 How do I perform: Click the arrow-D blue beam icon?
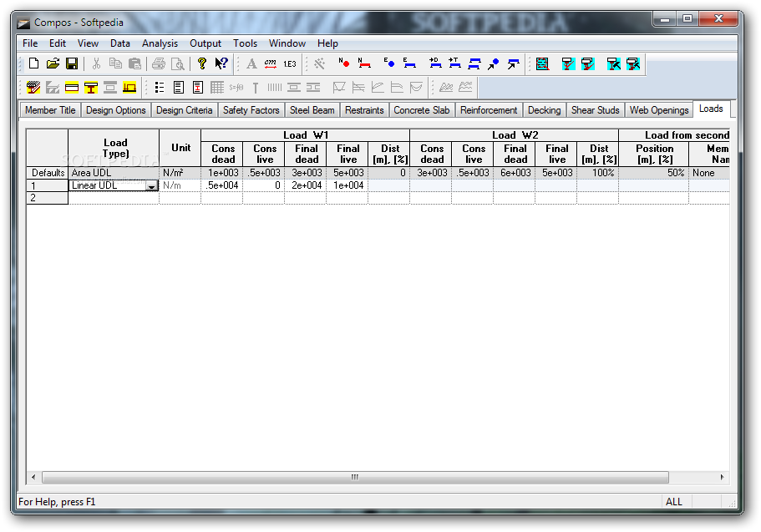pyautogui.click(x=435, y=63)
